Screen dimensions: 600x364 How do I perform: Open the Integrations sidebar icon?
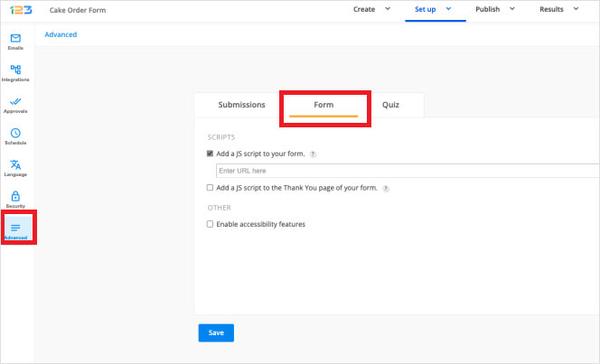tap(15, 70)
